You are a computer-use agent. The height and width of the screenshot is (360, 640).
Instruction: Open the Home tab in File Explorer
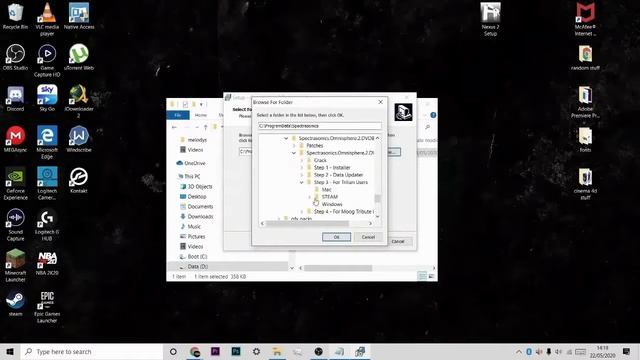(x=200, y=116)
